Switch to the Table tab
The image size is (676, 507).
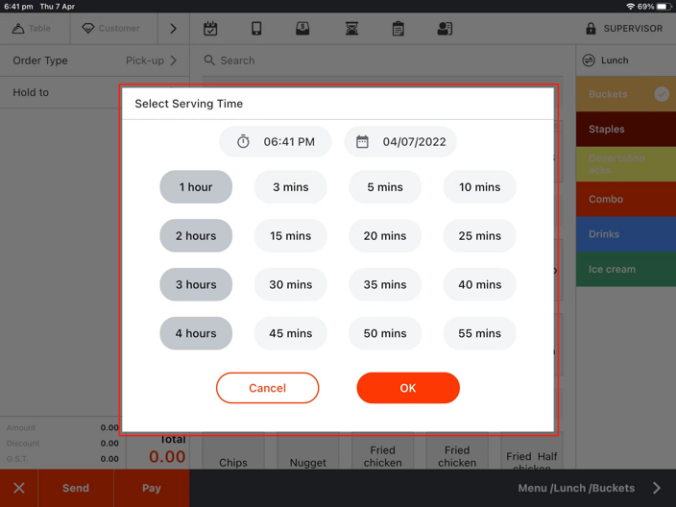32,29
